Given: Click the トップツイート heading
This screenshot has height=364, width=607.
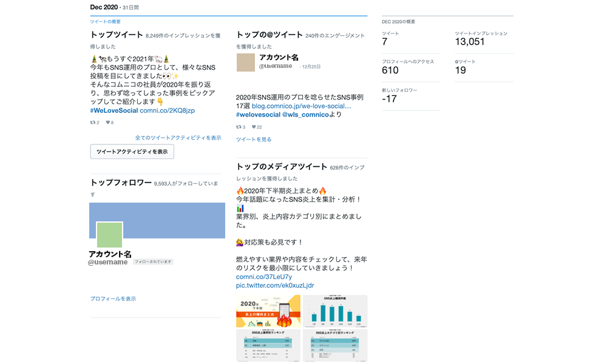Looking at the screenshot, I should coord(117,35).
